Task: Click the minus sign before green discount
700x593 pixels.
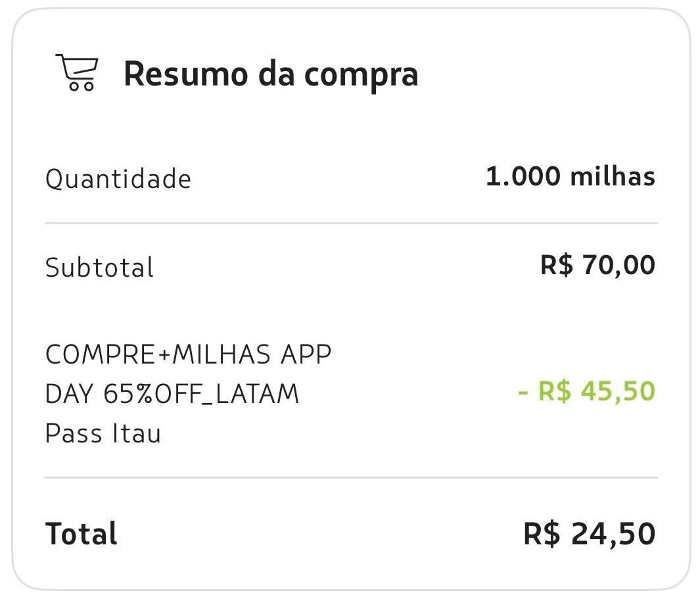Action: tap(523, 393)
